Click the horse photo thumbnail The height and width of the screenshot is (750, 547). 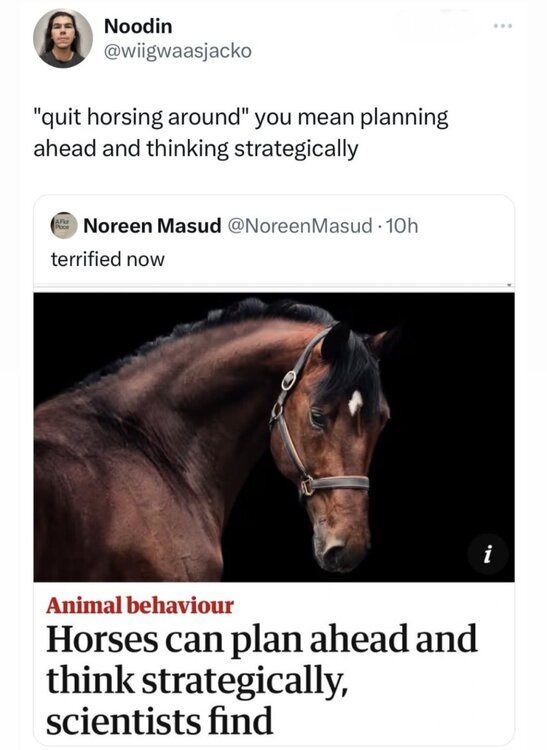tap(274, 437)
